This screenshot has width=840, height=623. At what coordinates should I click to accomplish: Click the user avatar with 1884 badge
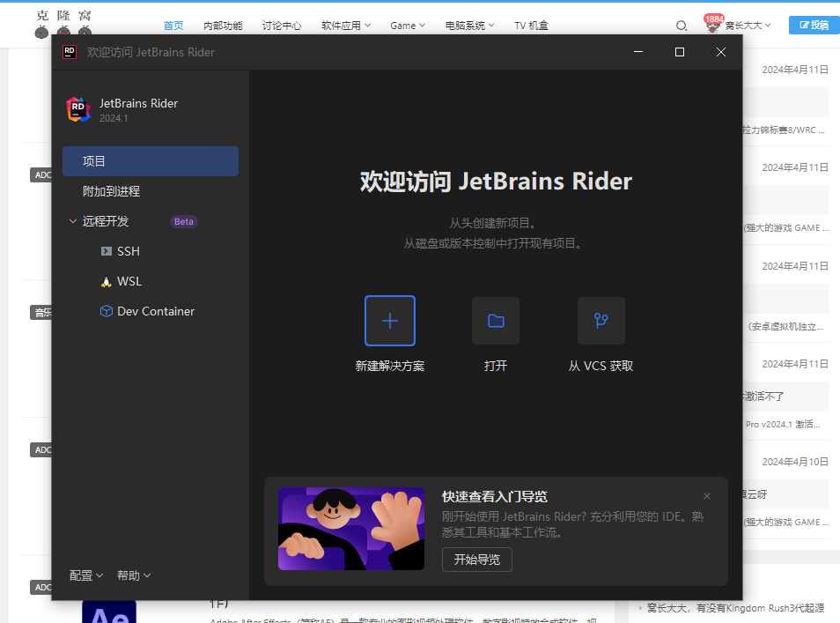713,24
